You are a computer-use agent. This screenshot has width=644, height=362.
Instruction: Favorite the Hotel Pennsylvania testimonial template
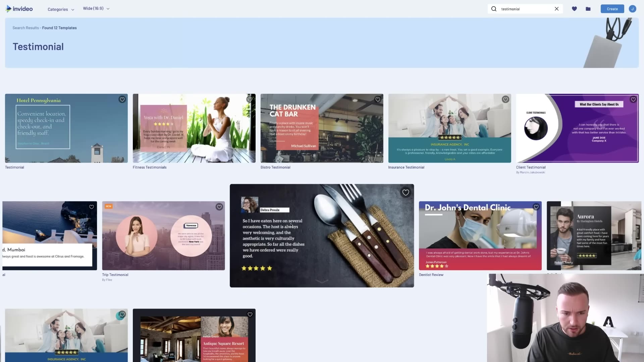(x=122, y=100)
